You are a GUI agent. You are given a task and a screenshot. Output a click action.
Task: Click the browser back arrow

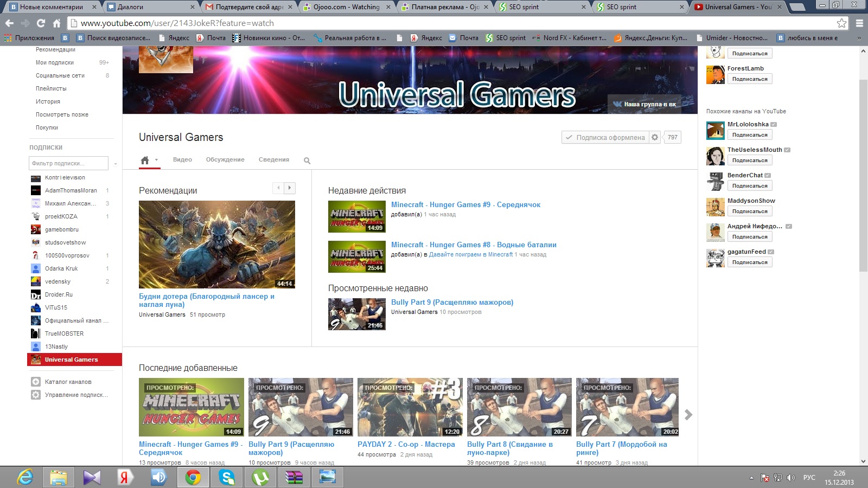pyautogui.click(x=9, y=23)
